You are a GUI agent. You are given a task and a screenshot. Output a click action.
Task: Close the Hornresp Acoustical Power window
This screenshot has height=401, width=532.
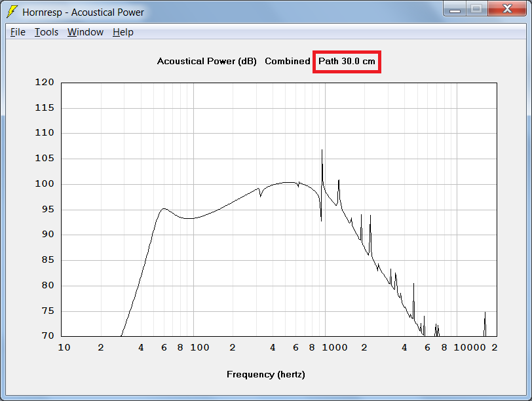[x=507, y=9]
